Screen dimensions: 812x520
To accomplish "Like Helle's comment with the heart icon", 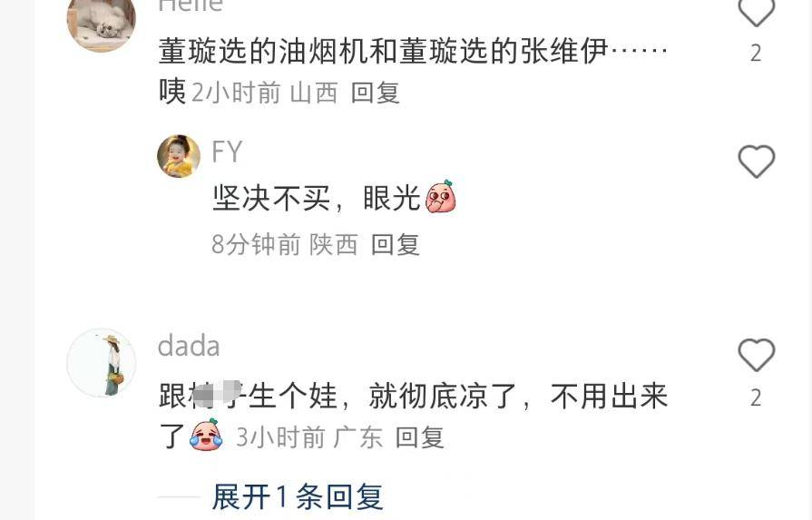I will pyautogui.click(x=756, y=12).
